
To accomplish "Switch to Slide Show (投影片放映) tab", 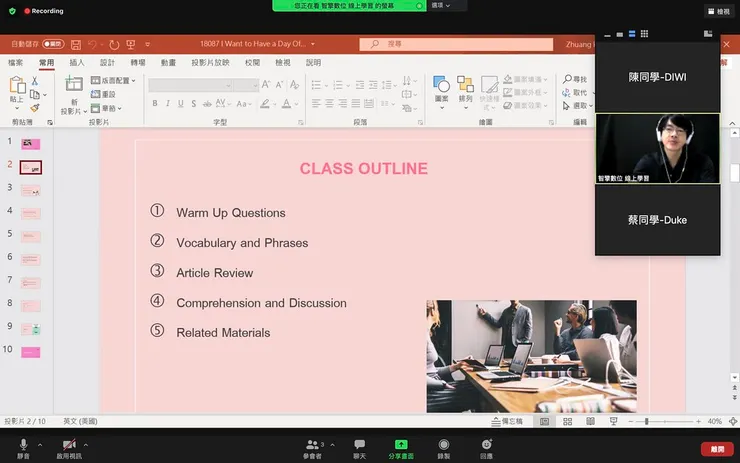I will 210,62.
